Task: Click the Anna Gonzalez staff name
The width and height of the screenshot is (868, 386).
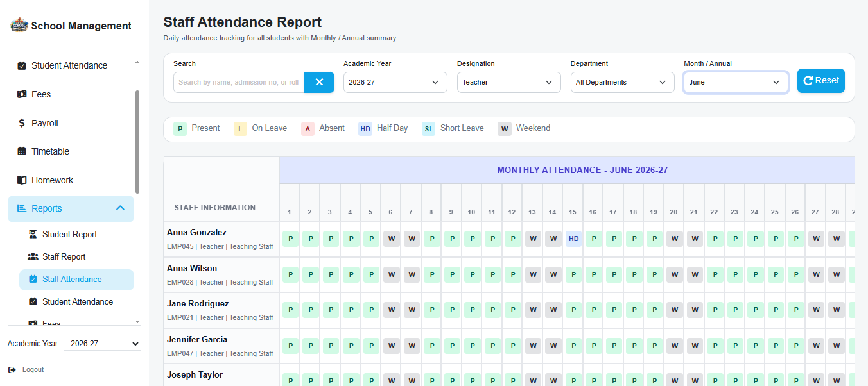Action: tap(196, 232)
